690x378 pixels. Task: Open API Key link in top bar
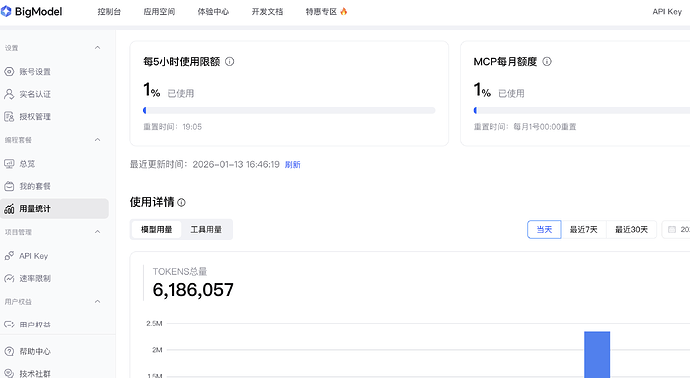(667, 12)
